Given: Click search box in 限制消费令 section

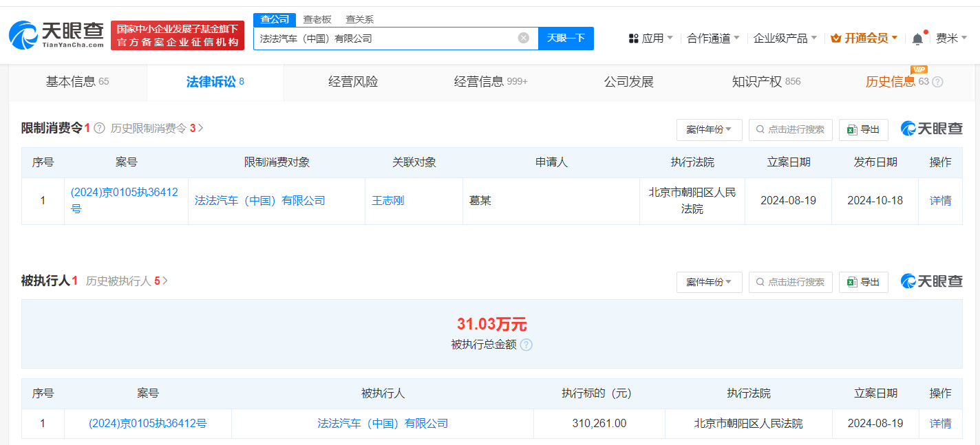Looking at the screenshot, I should pos(791,129).
